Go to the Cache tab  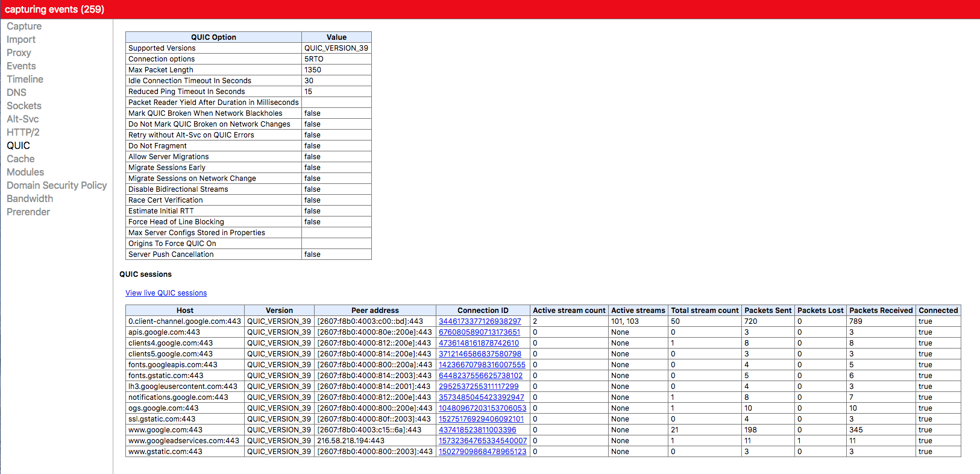click(20, 159)
